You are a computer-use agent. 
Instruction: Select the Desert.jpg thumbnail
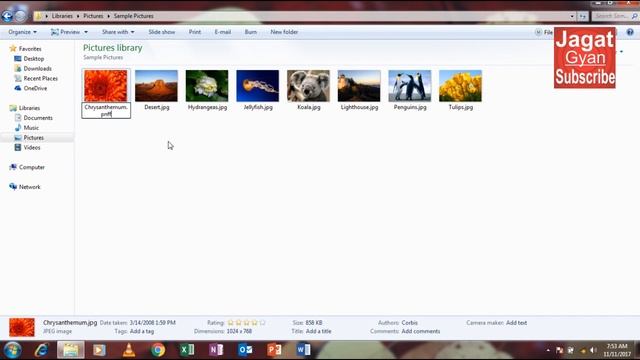[156, 86]
